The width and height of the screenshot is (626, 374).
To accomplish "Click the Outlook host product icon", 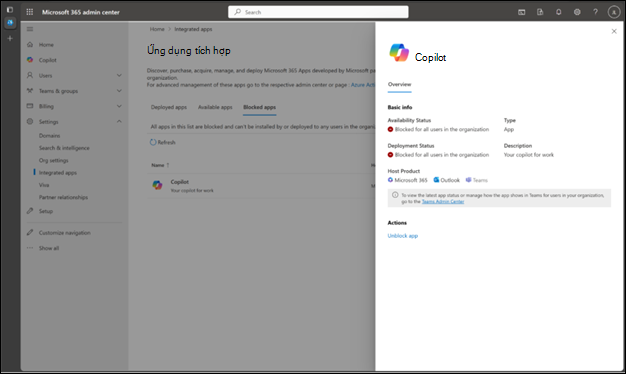I will point(436,180).
